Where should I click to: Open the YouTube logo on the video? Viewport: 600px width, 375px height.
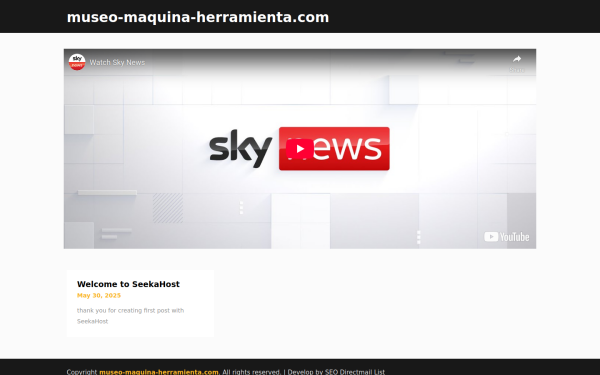[507, 237]
